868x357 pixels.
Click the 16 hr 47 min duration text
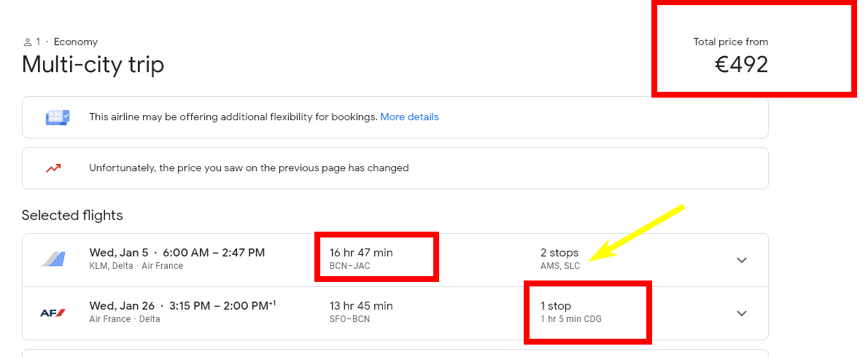click(361, 253)
